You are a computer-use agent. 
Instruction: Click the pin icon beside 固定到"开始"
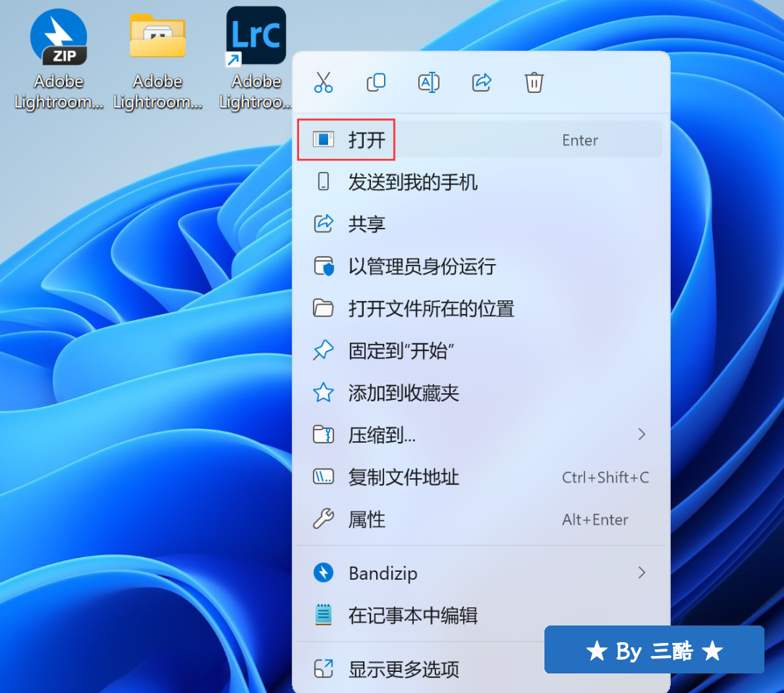pyautogui.click(x=323, y=350)
